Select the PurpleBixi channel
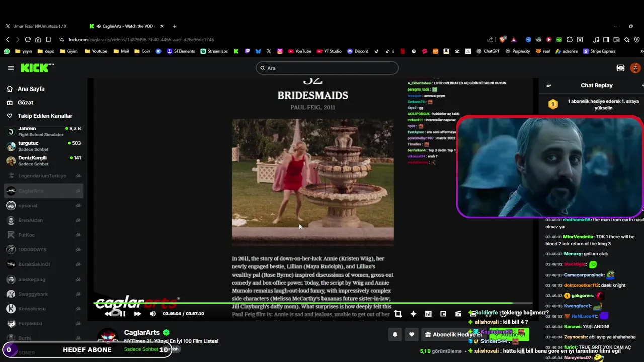Viewport: 644px width, 362px height. click(x=43, y=323)
